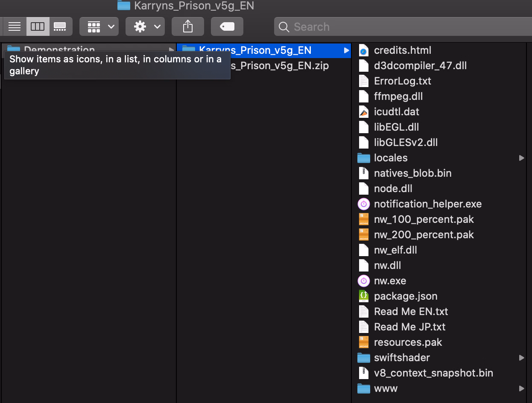
Task: Click the credits.html Safari file icon
Action: [364, 50]
